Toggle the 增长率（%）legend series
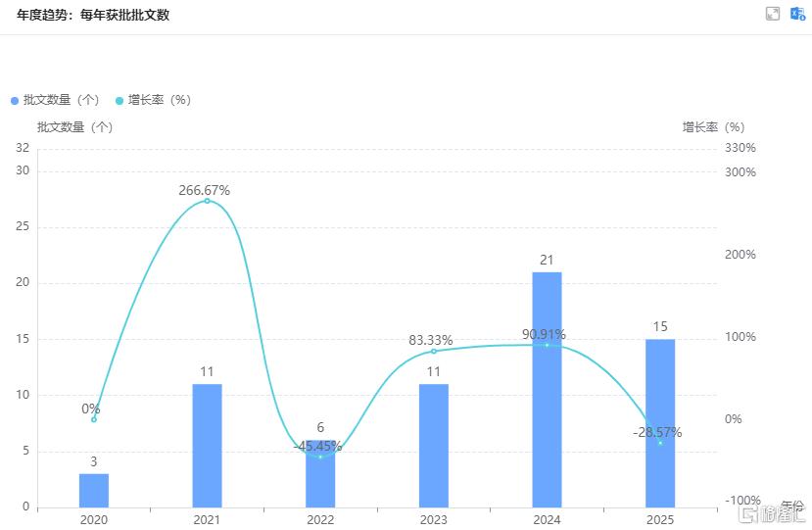Screen dimensions: 812x530 pyautogui.click(x=153, y=100)
